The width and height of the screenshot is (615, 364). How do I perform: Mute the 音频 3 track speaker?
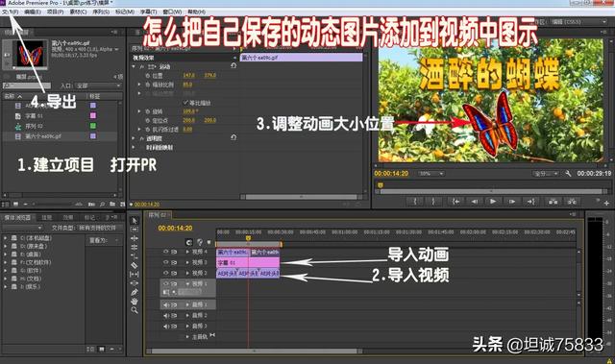click(x=165, y=326)
